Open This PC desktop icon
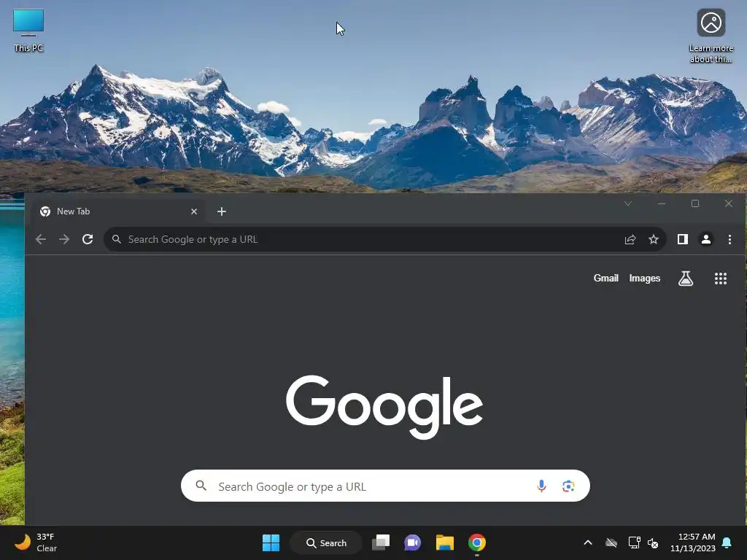 pyautogui.click(x=28, y=31)
